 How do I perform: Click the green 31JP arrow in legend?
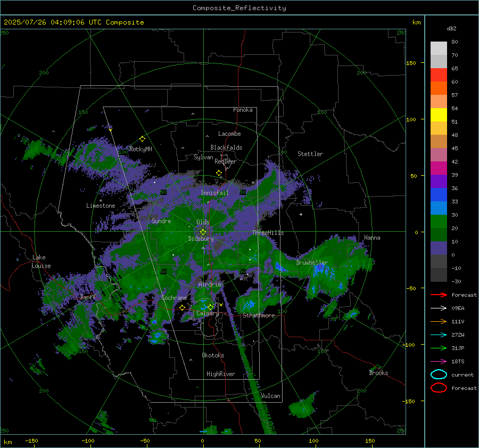(x=439, y=348)
